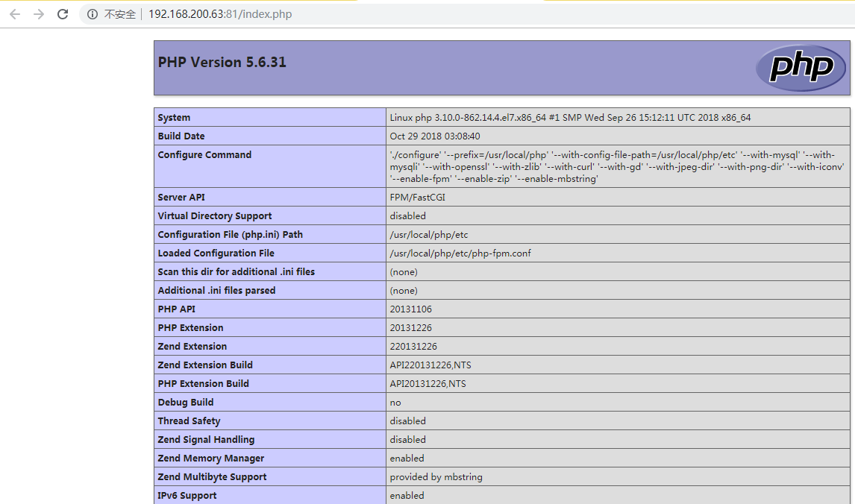The height and width of the screenshot is (504, 855).
Task: Select the '220131226' Zend Extension value
Action: 413,346
